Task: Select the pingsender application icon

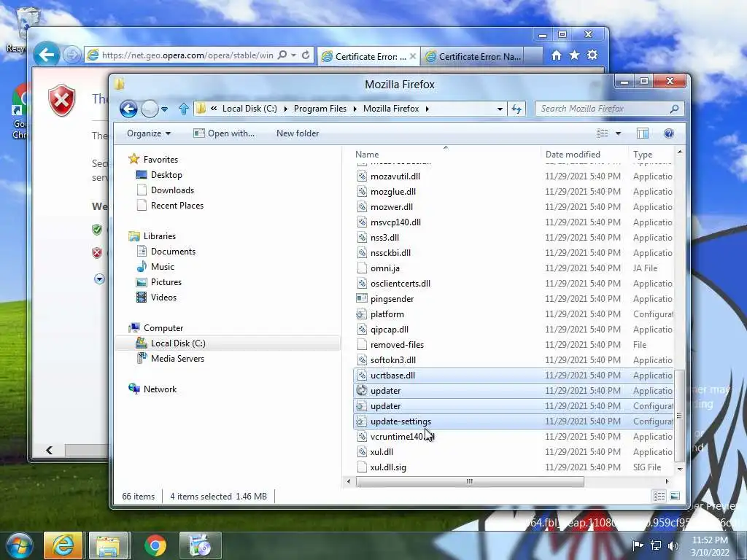Action: tap(362, 298)
